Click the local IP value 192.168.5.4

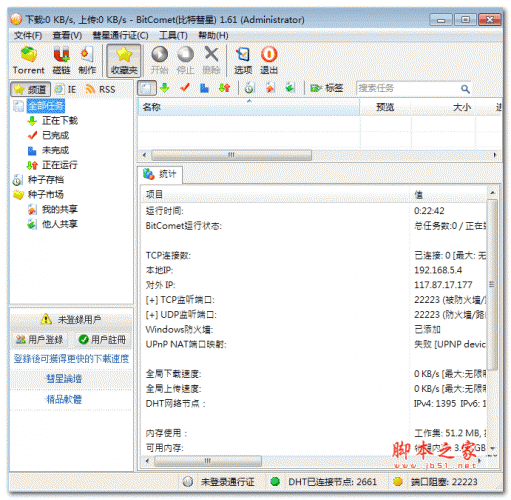click(438, 270)
